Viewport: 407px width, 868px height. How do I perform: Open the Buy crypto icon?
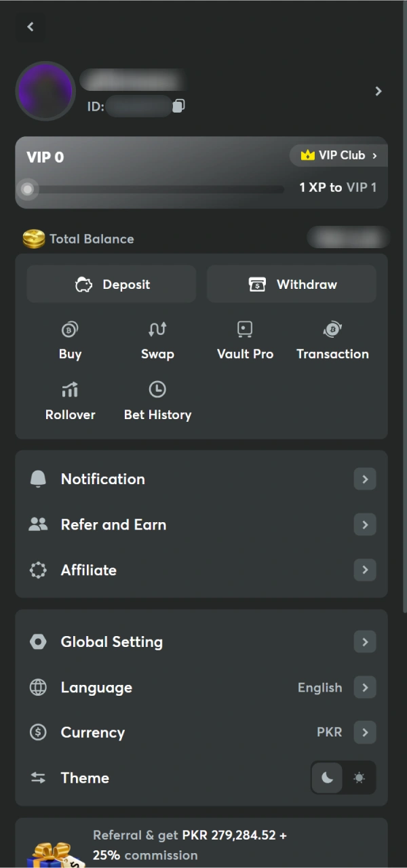pyautogui.click(x=70, y=330)
